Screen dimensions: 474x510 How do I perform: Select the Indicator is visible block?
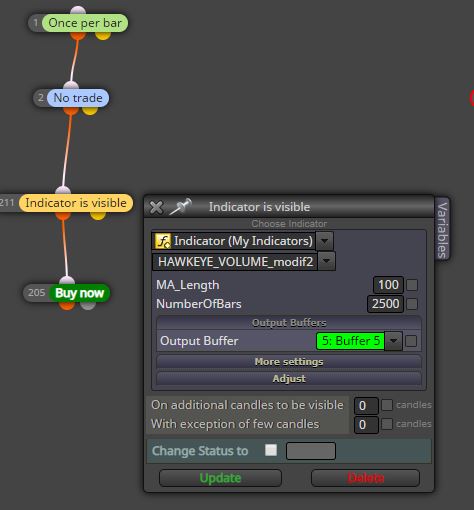coord(76,203)
